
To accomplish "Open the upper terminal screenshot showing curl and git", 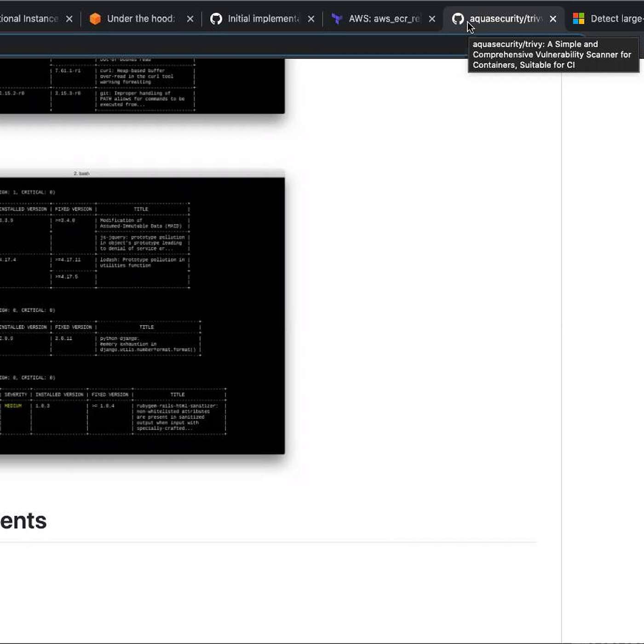I will [x=138, y=86].
